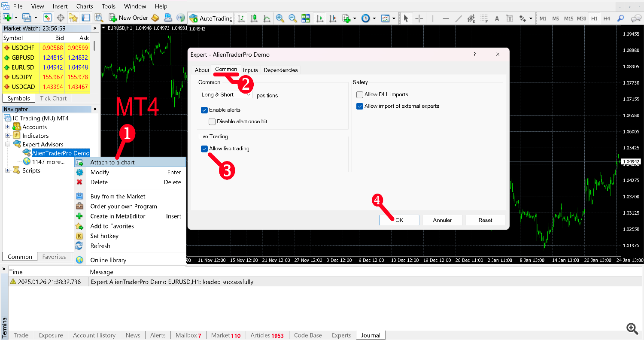The height and width of the screenshot is (340, 644).
Task: Open the Indicators list dropdown arrow
Action: 355,18
